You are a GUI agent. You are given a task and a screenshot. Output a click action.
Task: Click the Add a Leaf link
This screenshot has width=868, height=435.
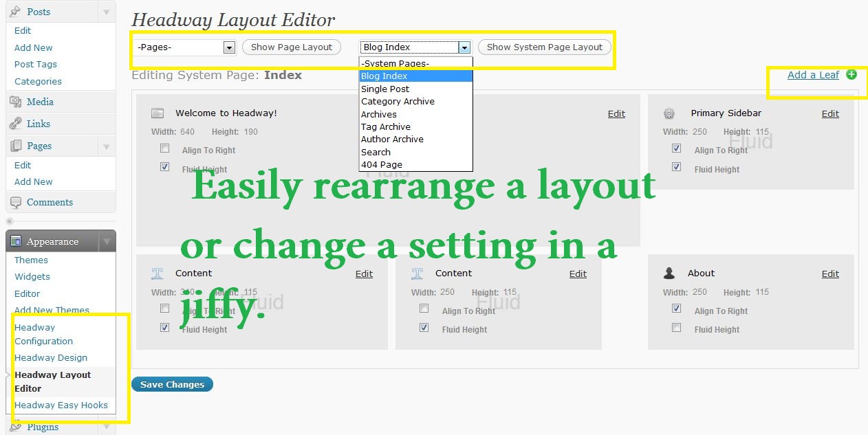(x=813, y=75)
